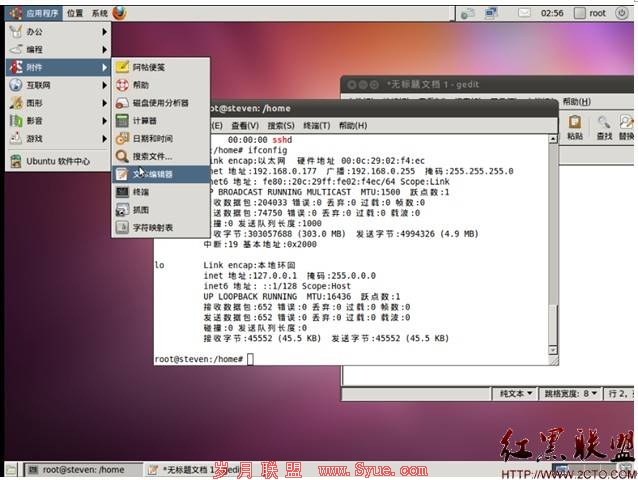This screenshot has height=480, width=638.
Task: Click the sshd text in terminal
Action: coord(282,140)
